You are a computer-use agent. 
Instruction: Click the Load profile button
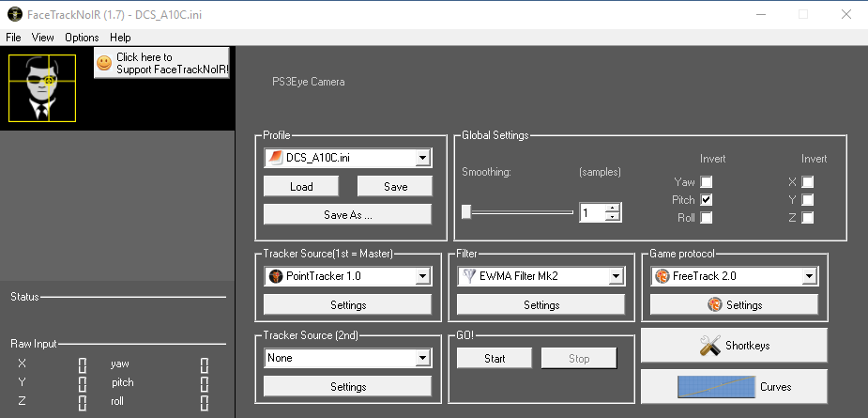pyautogui.click(x=301, y=187)
